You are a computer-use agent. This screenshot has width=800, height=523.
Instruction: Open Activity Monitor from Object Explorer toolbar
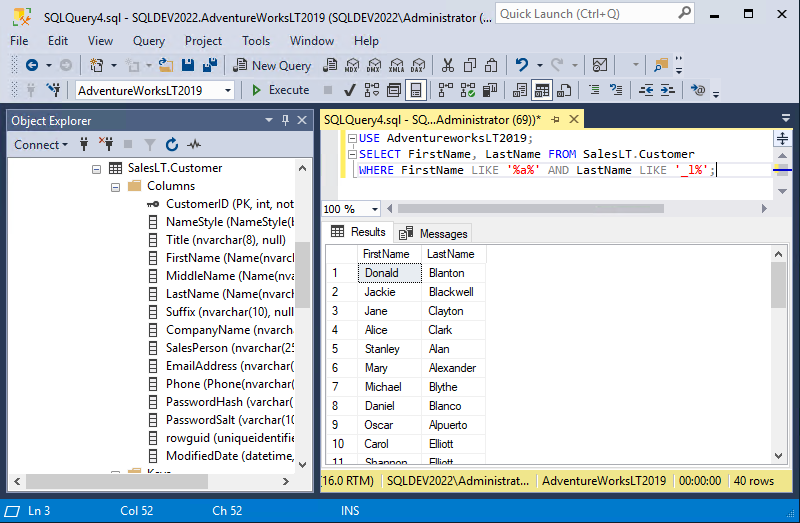194,145
